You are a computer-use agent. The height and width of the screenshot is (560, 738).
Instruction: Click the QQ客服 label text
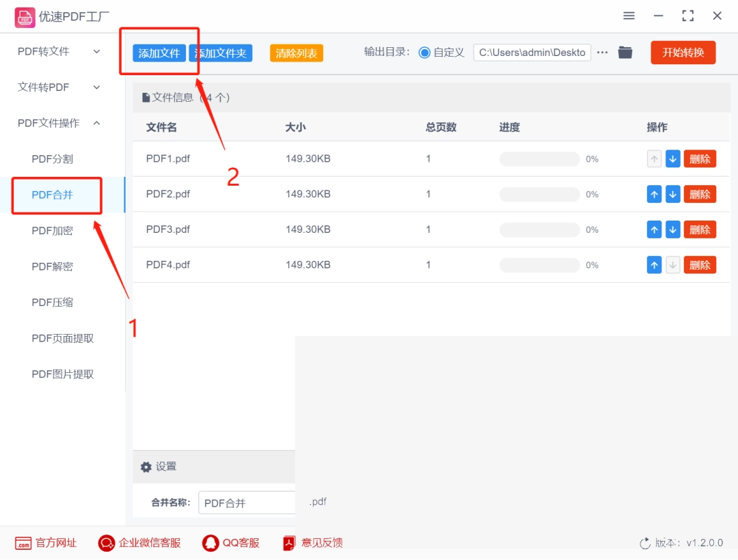click(x=241, y=543)
